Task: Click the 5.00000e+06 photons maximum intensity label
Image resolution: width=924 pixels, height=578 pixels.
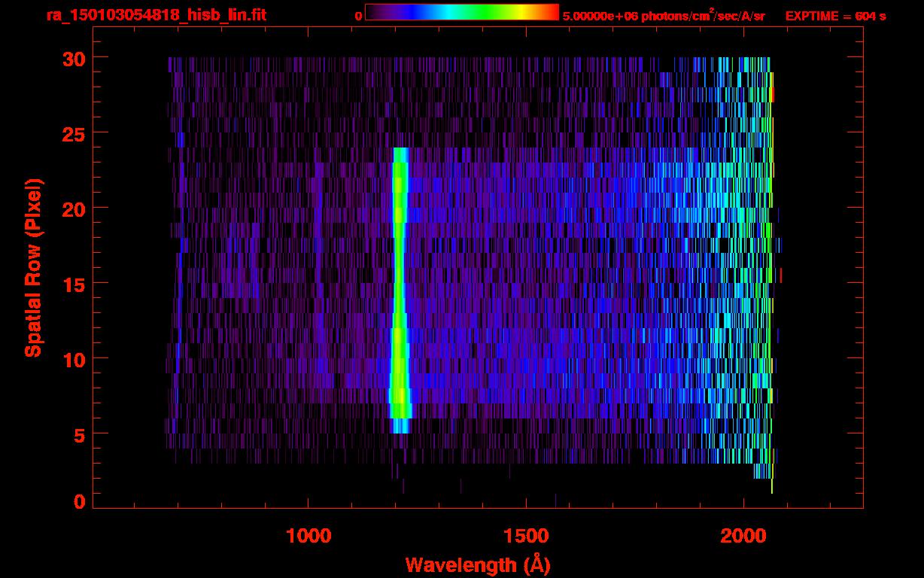Action: click(x=663, y=16)
